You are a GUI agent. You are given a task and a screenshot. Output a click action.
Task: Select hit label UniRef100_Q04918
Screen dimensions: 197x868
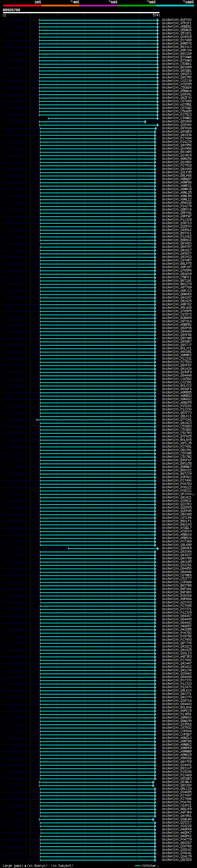(x=176, y=37)
